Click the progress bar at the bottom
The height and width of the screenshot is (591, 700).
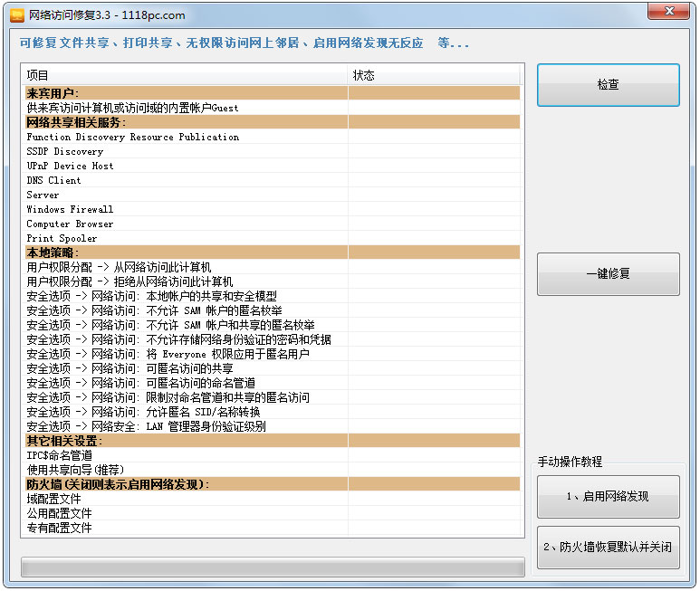[x=273, y=567]
